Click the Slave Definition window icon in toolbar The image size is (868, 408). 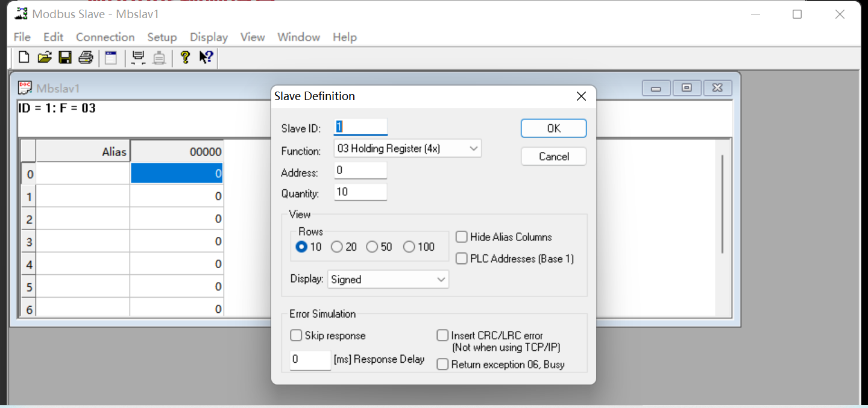[x=111, y=57]
